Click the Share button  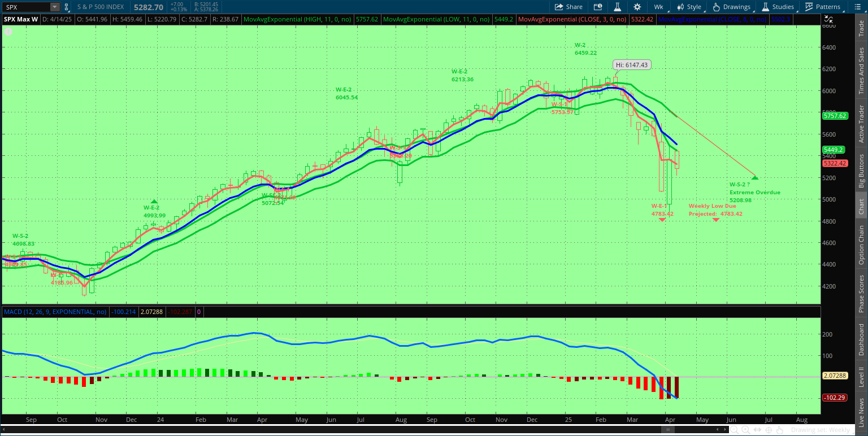coord(568,7)
